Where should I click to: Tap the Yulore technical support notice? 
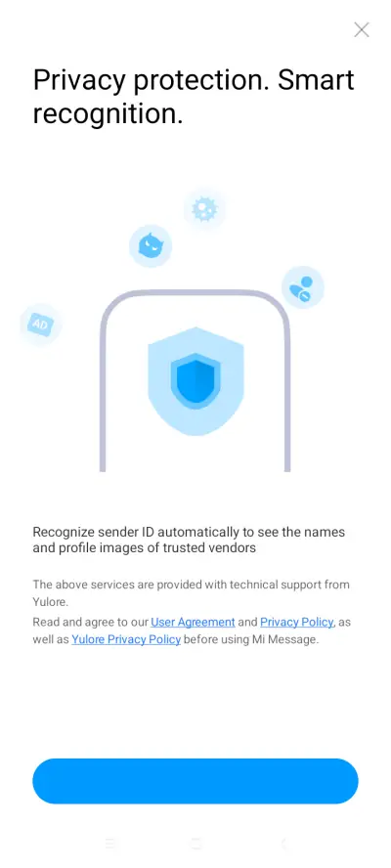point(191,593)
